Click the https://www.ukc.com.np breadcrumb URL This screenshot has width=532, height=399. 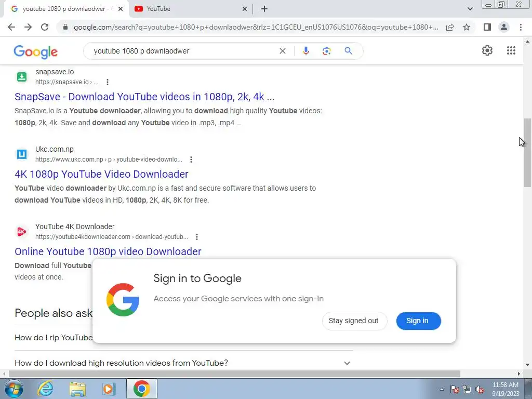[109, 159]
